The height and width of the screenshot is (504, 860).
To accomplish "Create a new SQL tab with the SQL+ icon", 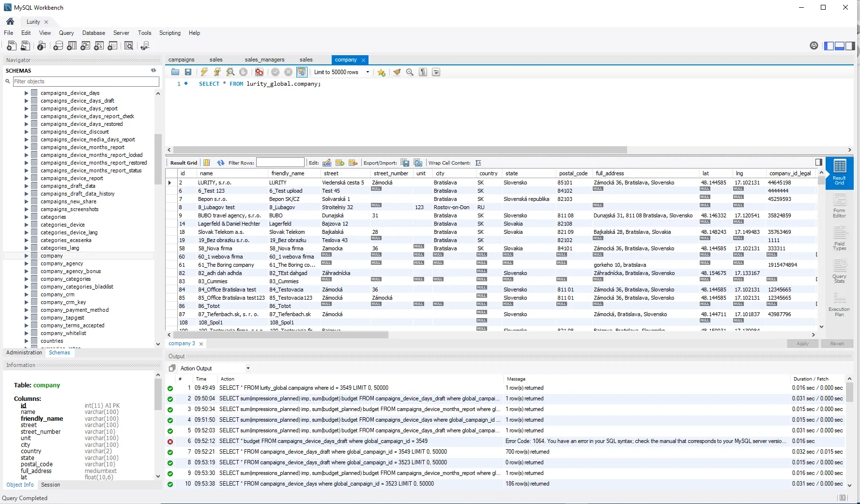I will pyautogui.click(x=11, y=46).
